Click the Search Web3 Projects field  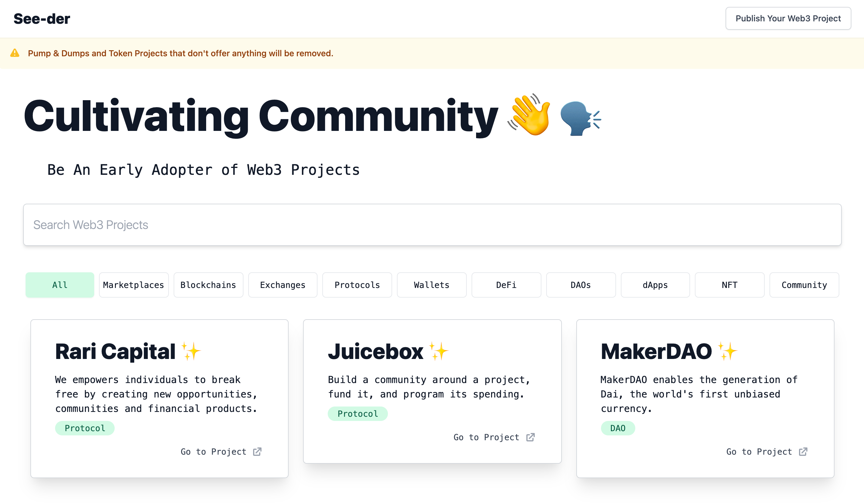432,224
